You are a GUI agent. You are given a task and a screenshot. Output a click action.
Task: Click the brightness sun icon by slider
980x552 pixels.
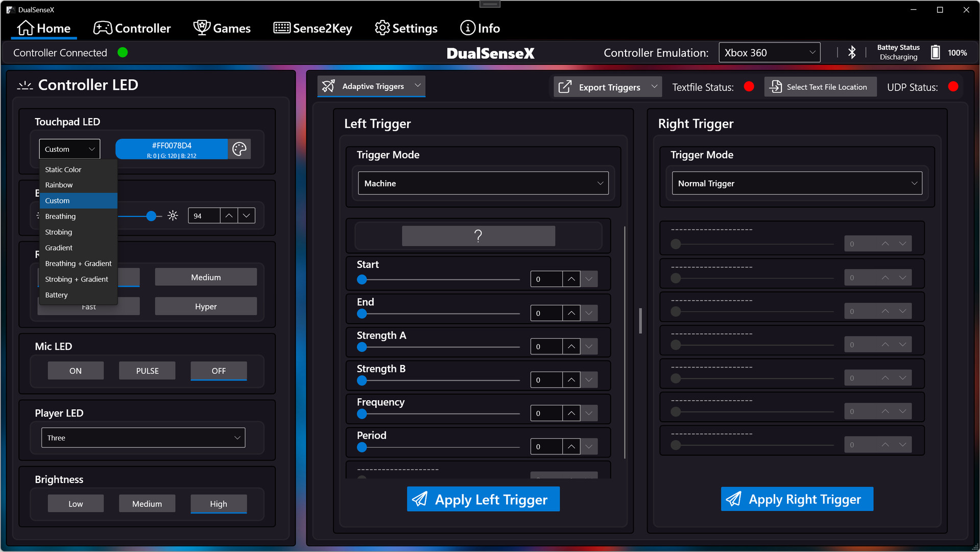click(x=173, y=216)
